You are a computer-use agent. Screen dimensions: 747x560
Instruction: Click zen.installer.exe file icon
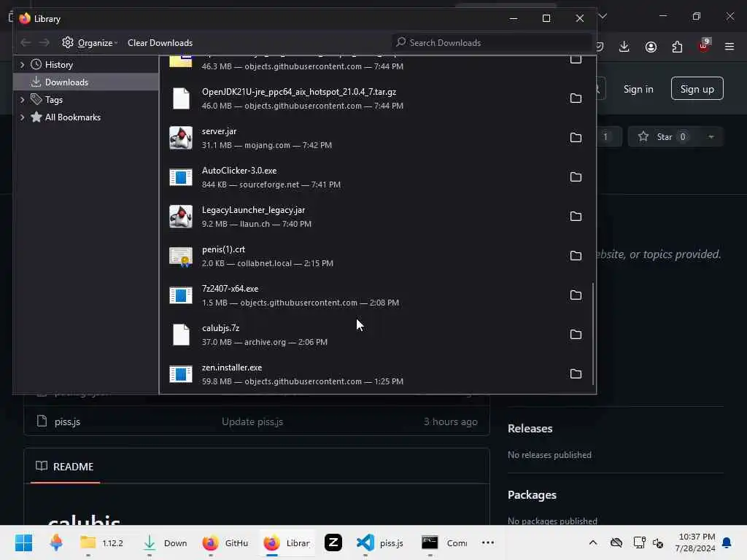(x=181, y=374)
